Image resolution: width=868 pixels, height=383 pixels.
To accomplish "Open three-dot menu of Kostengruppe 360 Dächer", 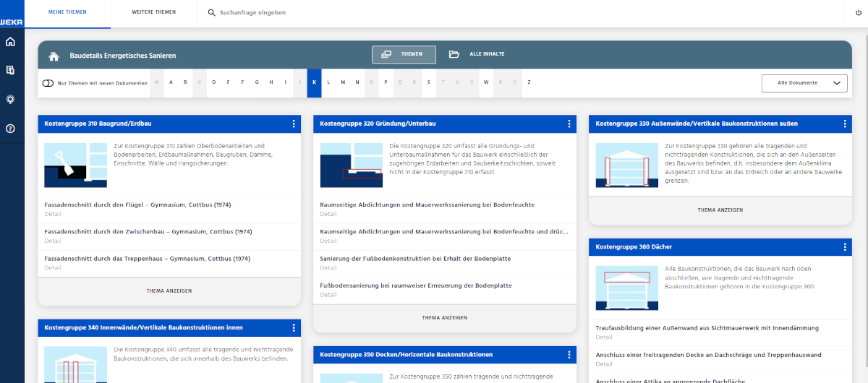I will [845, 247].
